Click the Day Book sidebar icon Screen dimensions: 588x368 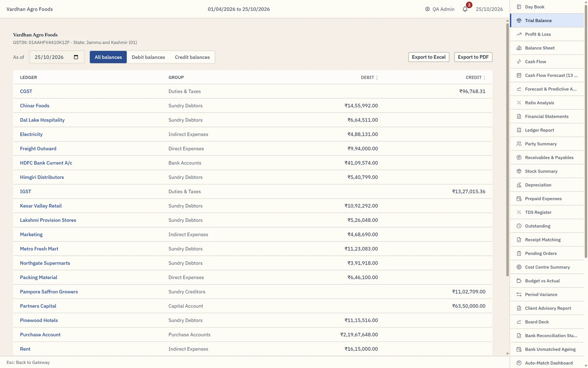519,7
